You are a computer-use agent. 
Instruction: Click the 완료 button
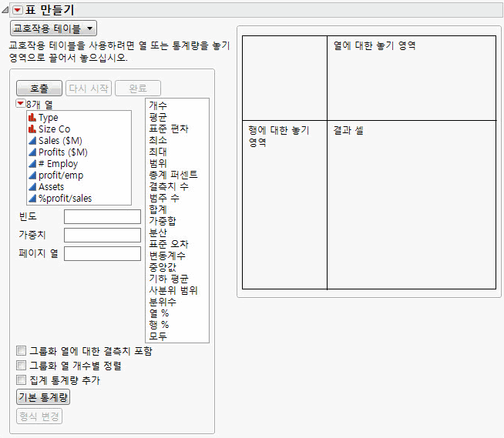(x=138, y=88)
